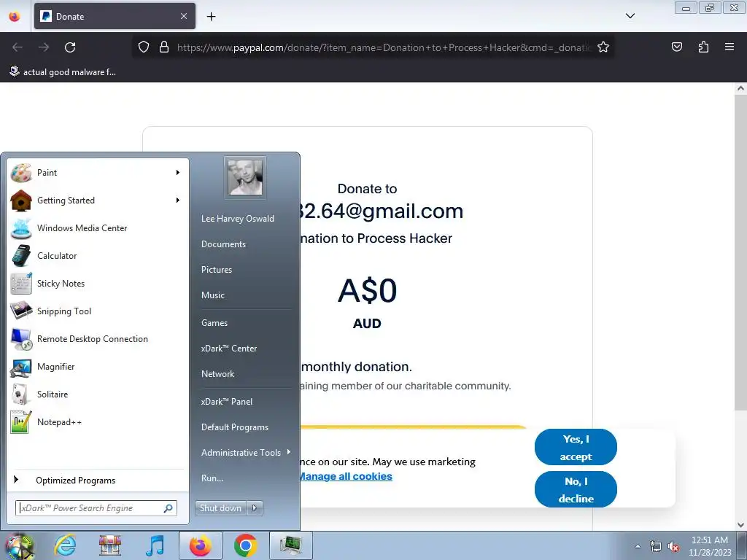747x560 pixels.
Task: Click the Start orb on the taskbar
Action: 19,545
